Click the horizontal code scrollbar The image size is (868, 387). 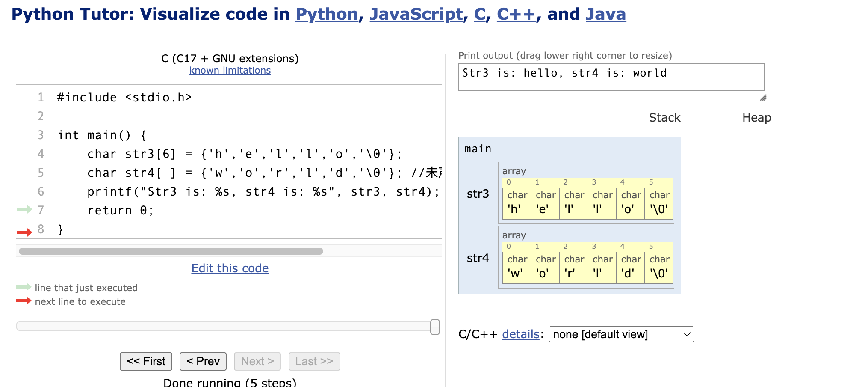(171, 251)
